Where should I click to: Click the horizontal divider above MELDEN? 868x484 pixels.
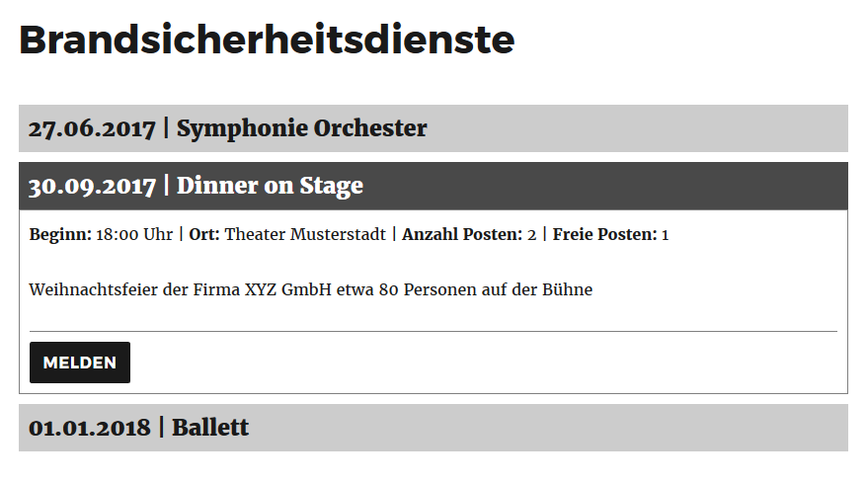point(433,331)
